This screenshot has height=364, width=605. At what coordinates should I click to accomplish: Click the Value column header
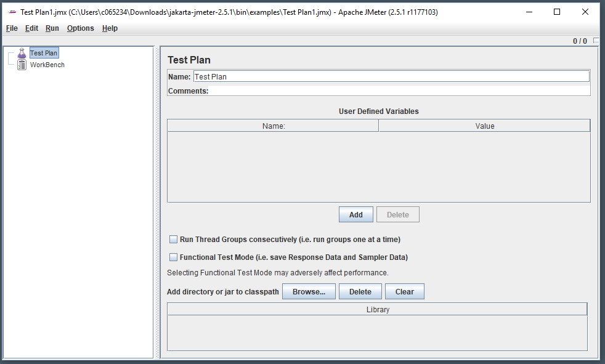tap(485, 126)
